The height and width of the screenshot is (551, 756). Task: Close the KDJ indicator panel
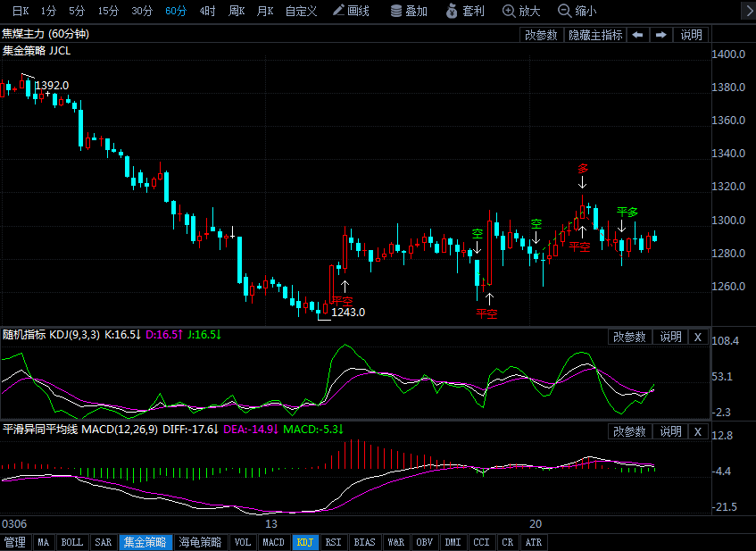point(697,337)
